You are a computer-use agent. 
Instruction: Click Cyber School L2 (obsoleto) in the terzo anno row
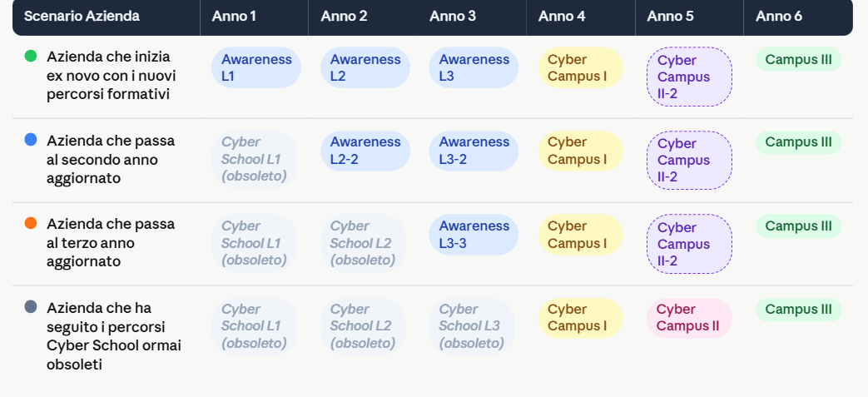[363, 243]
